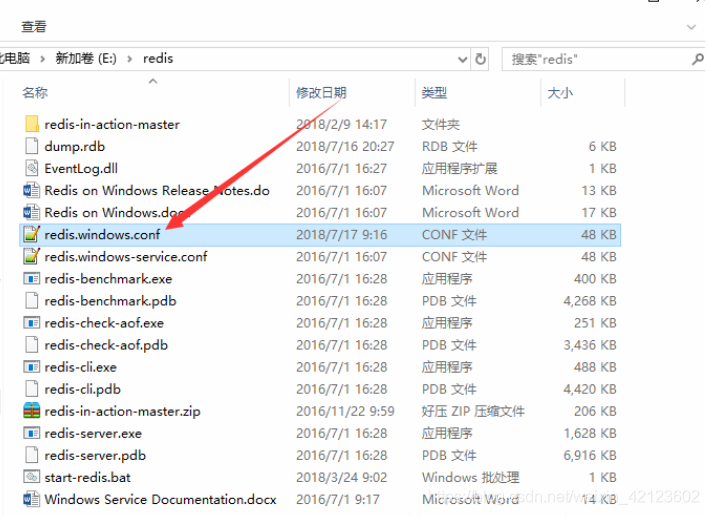Image resolution: width=709 pixels, height=515 pixels.
Task: Select the redis-server.exe file name
Action: coord(93,434)
